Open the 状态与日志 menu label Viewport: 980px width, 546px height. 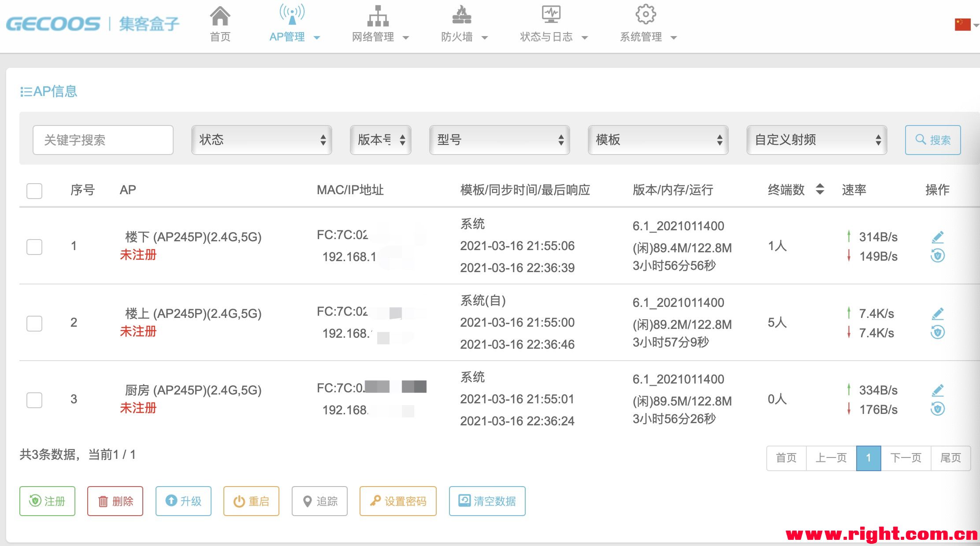[x=546, y=37]
